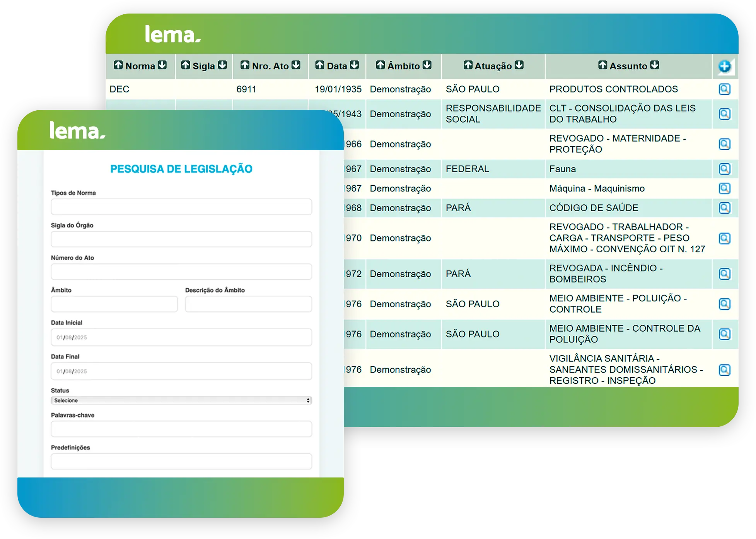The height and width of the screenshot is (539, 756).
Task: Sort Norma column ascending arrow
Action: coord(118,65)
